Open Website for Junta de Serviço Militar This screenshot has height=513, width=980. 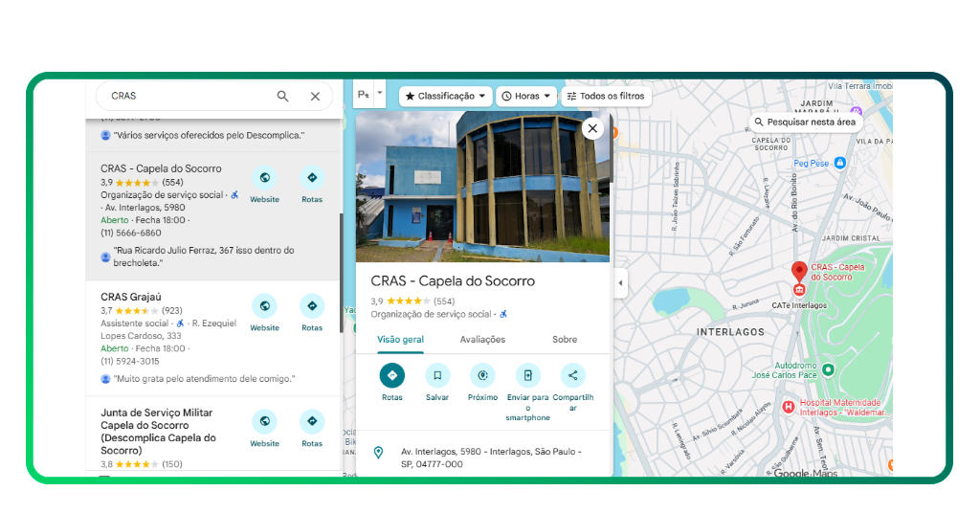tap(264, 422)
